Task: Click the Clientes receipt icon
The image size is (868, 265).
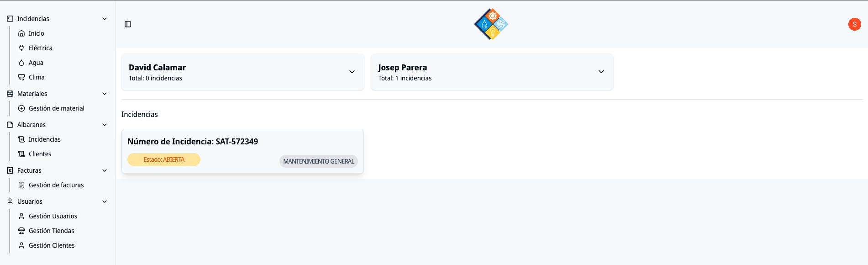Action: point(21,154)
